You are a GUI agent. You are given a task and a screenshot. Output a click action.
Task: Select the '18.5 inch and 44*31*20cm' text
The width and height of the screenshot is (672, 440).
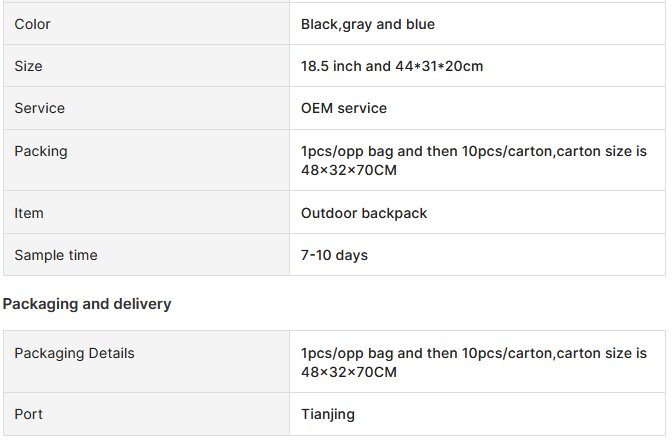tap(392, 66)
